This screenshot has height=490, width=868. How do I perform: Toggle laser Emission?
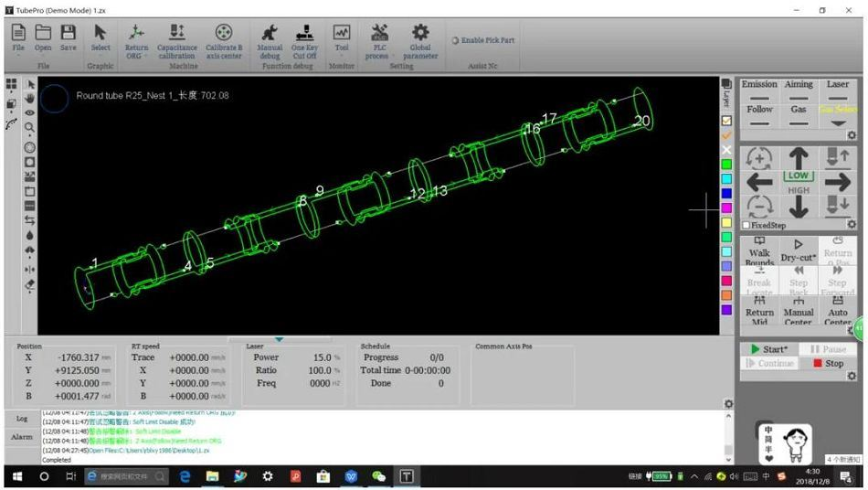click(x=759, y=91)
